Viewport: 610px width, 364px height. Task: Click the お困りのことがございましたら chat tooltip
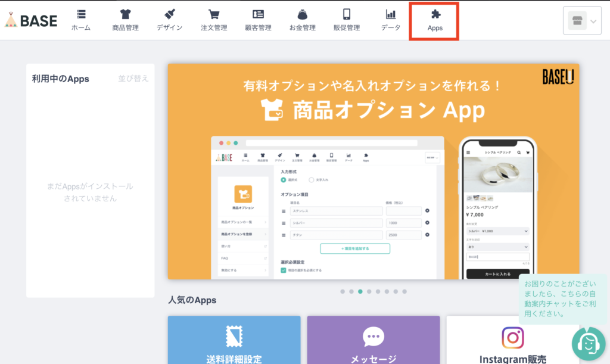(x=562, y=298)
